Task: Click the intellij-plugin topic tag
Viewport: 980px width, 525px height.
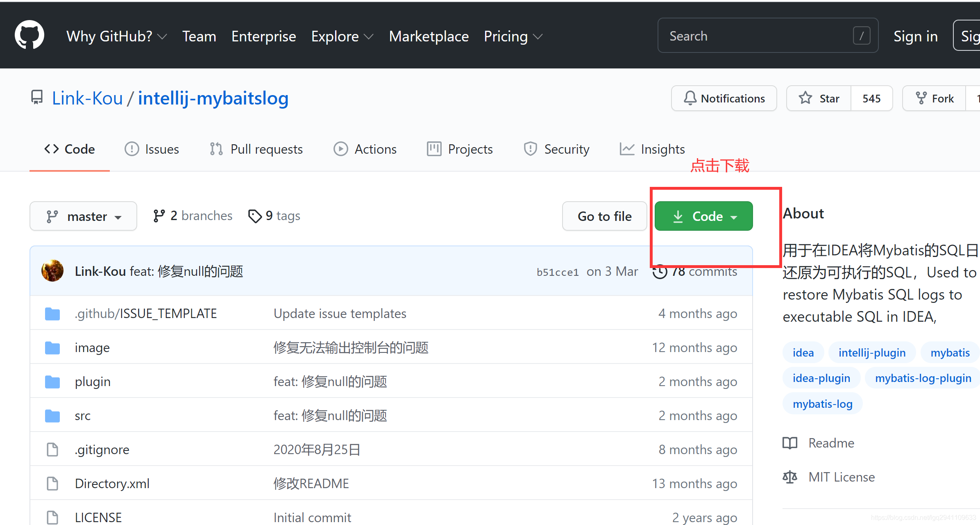Action: 872,352
